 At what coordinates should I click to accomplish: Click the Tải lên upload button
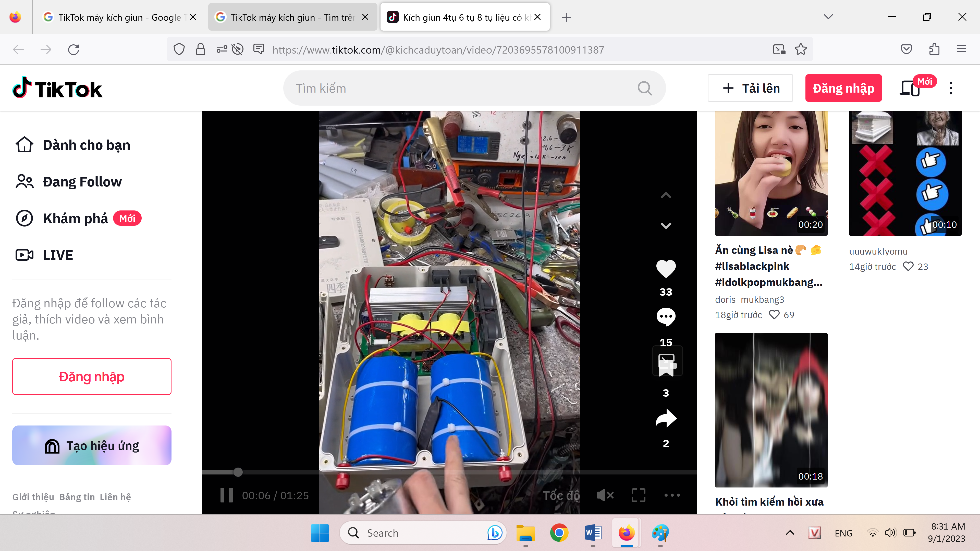750,88
